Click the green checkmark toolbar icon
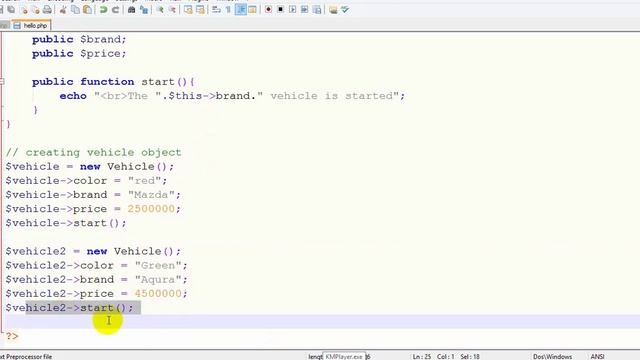The width and height of the screenshot is (640, 360). click(345, 9)
